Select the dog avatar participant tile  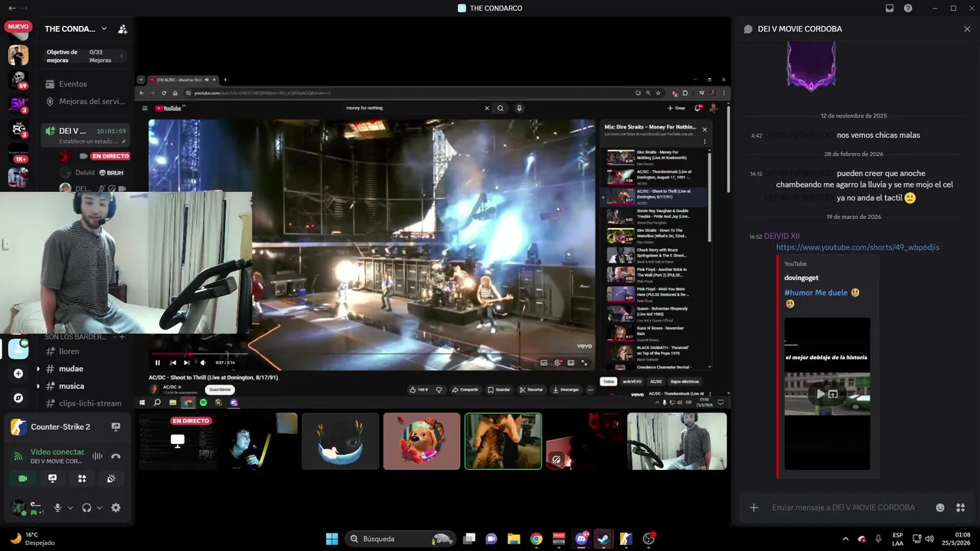click(422, 441)
